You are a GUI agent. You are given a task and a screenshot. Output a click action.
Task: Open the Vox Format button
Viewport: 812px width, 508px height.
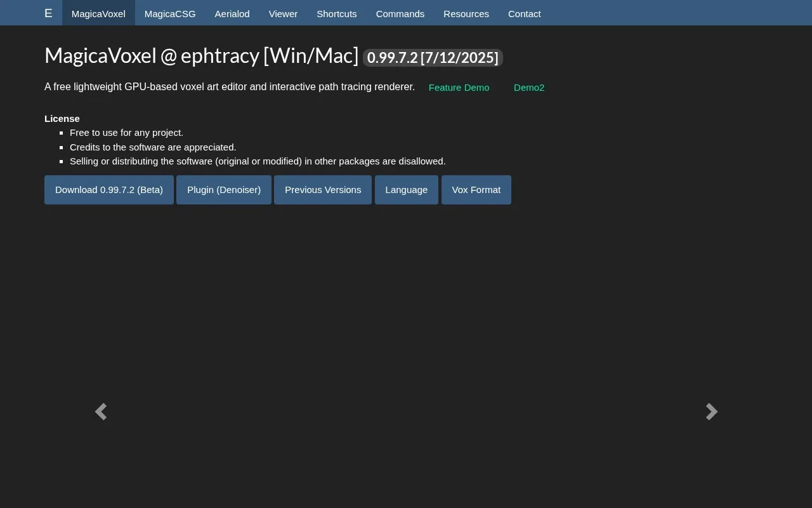pos(476,190)
